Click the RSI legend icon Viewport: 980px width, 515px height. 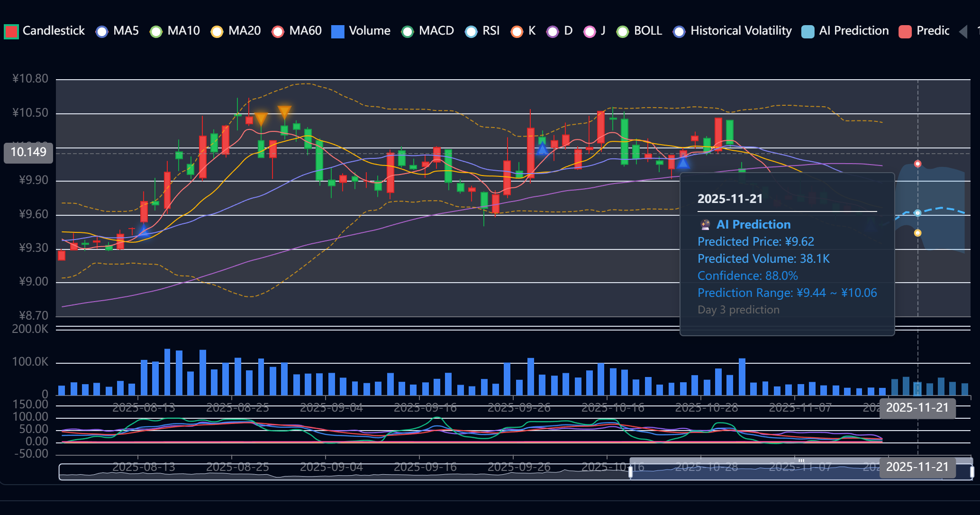(x=471, y=31)
